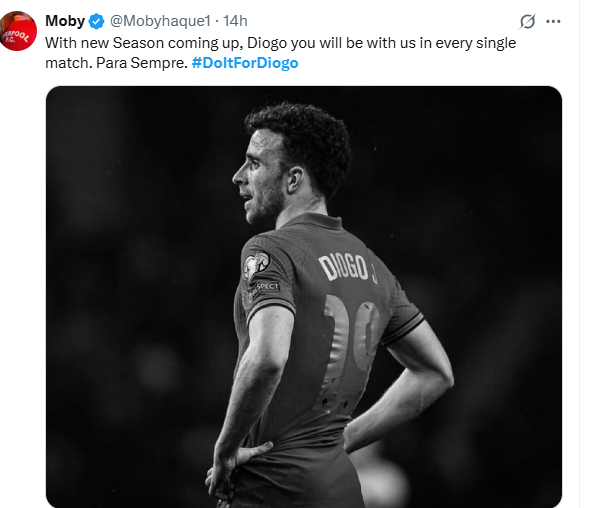Image resolution: width=592 pixels, height=508 pixels.
Task: Open the Grok explain-post icon
Action: [x=527, y=22]
